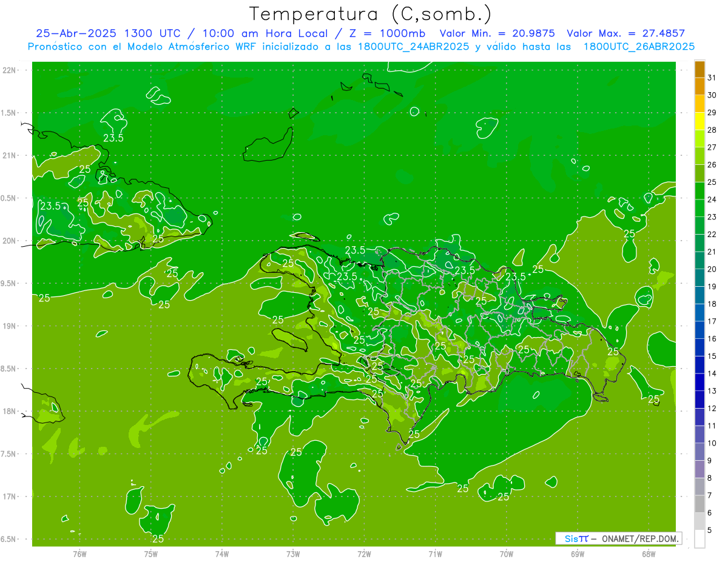
Task: Click the '20N' latitude axis label
Action: (x=9, y=241)
